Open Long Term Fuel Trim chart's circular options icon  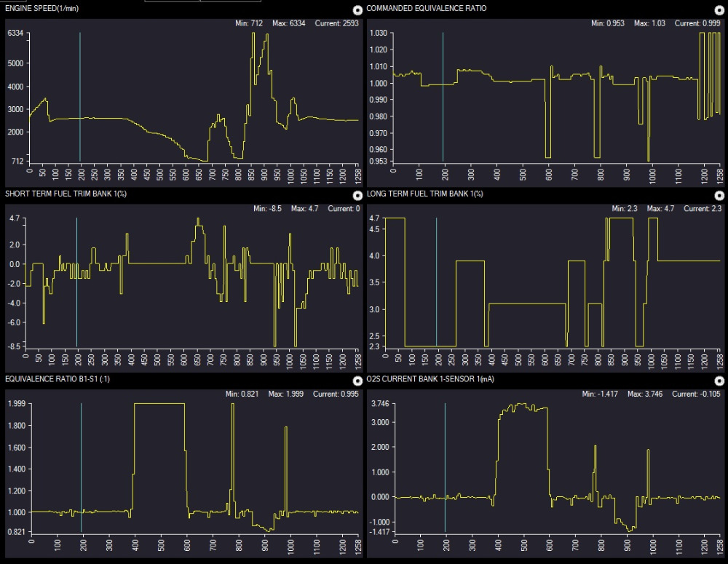[719, 196]
